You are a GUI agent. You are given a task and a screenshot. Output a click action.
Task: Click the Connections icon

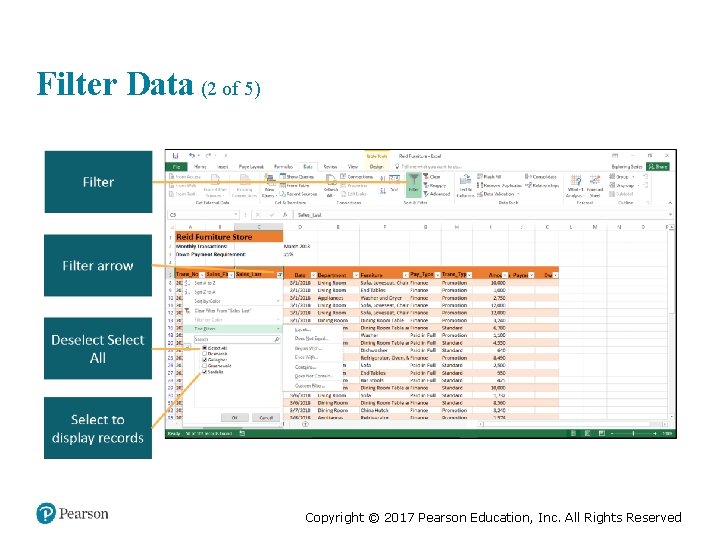343,177
